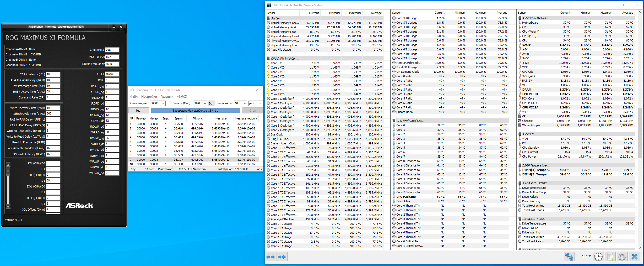Click the CAS# Latency (tCL) input field
644x266 pixels.
[x=53, y=74]
